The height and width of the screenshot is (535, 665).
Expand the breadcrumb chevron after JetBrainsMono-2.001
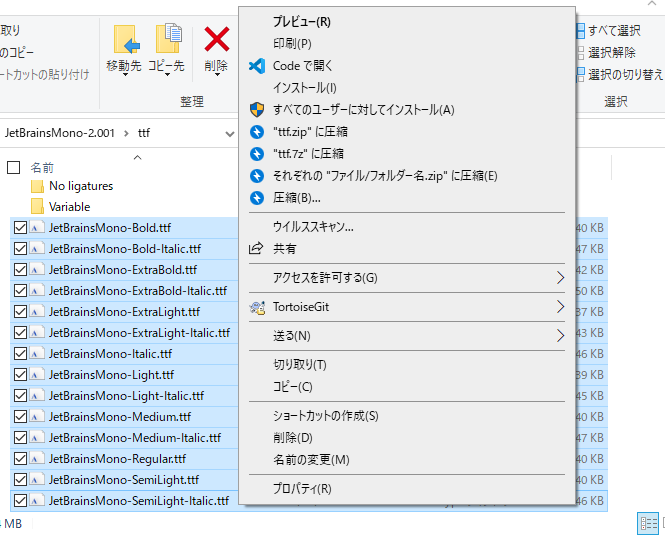pos(126,133)
